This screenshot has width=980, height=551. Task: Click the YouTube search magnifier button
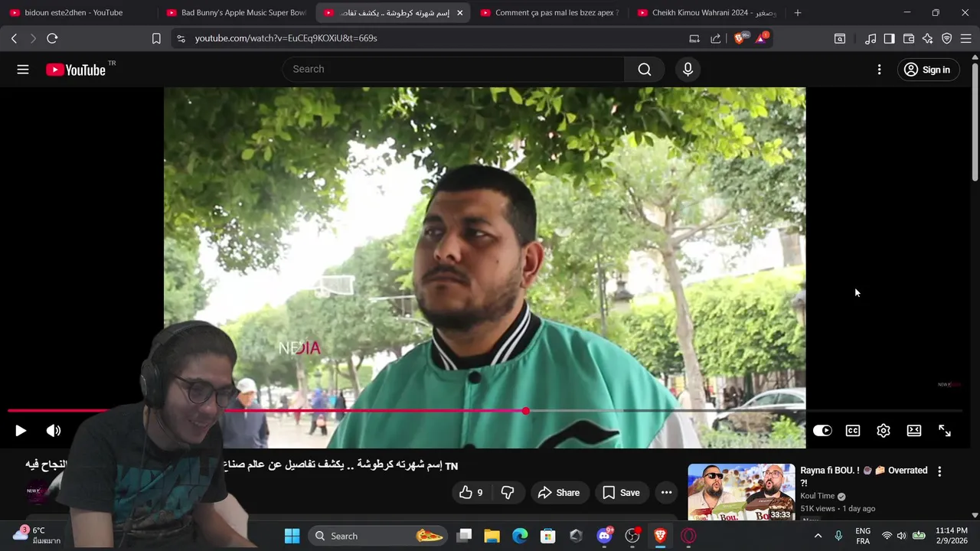(645, 70)
